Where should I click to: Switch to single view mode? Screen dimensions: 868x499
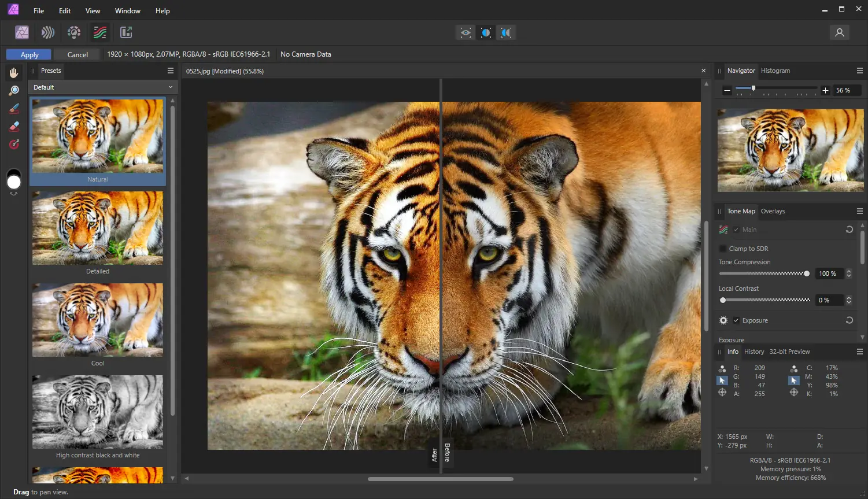coord(466,32)
